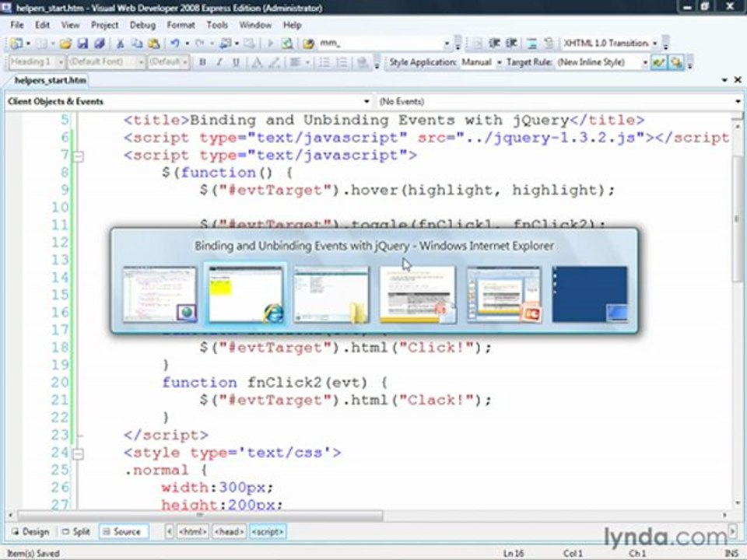
Task: Pick the Internet Explorer thumbnail in switcher
Action: 246,294
